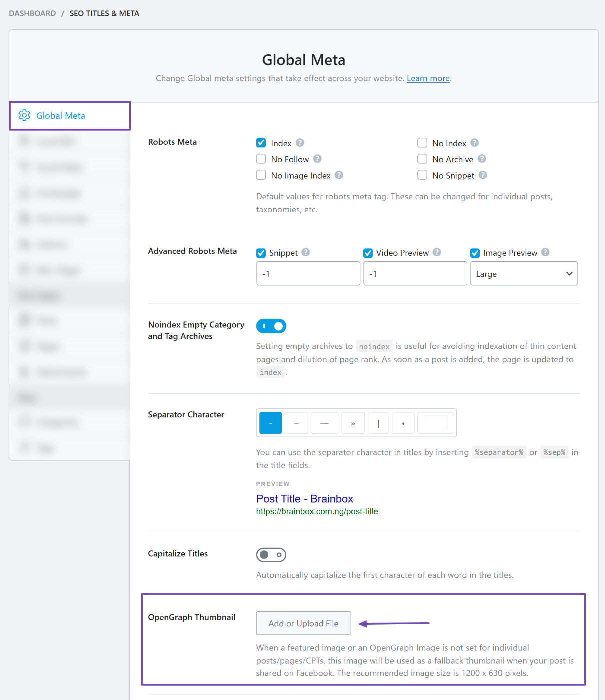Choose the em dash separator
The image size is (605, 700).
(324, 423)
